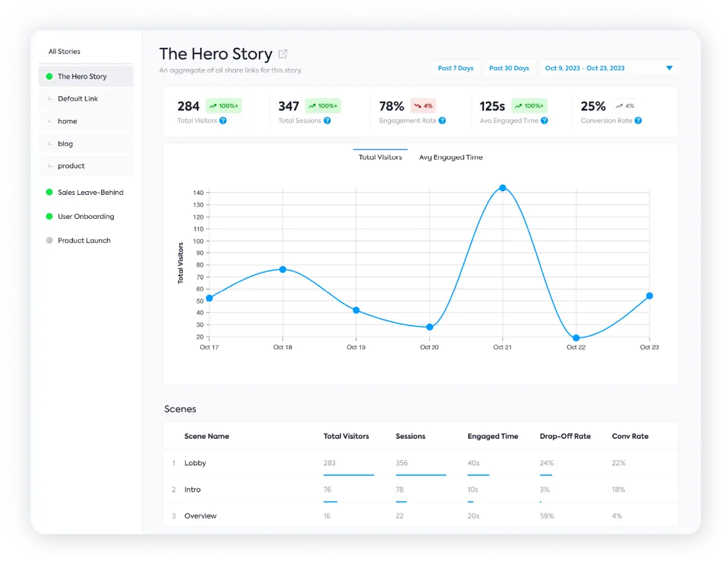
Task: Switch to the Avg Engaged Time chart tab
Action: [451, 157]
